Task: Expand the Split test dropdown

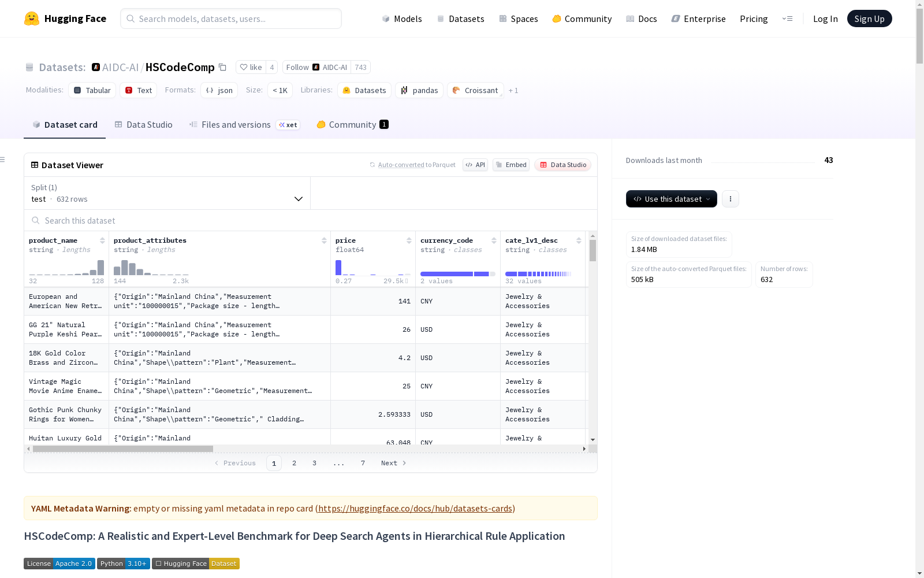Action: click(167, 193)
